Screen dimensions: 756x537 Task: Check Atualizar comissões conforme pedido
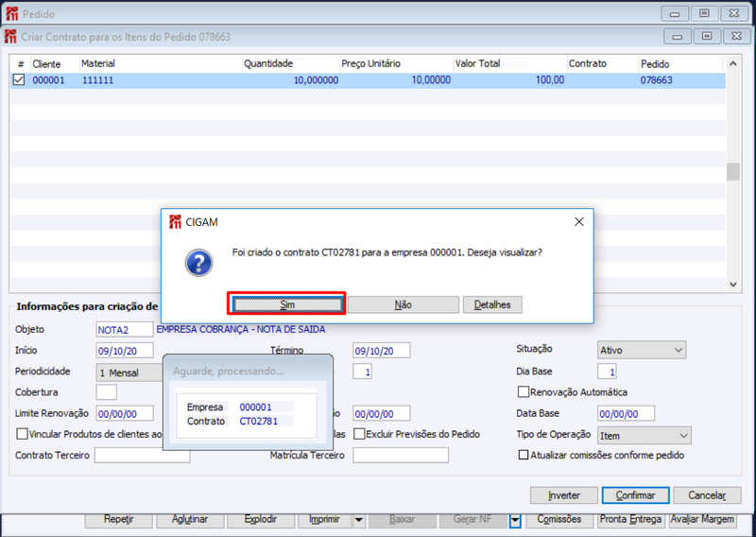coord(524,455)
